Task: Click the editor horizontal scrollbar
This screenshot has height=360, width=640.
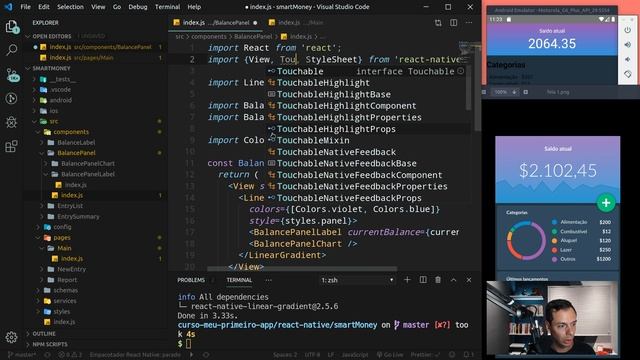Action: [x=302, y=269]
